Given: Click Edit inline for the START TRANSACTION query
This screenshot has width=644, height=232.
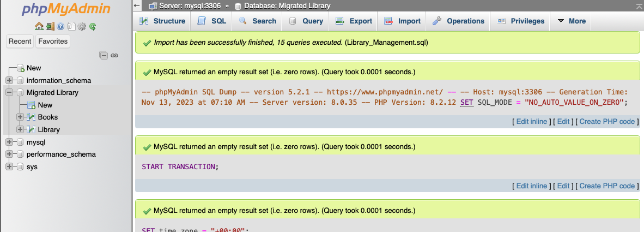Looking at the screenshot, I should [x=531, y=186].
